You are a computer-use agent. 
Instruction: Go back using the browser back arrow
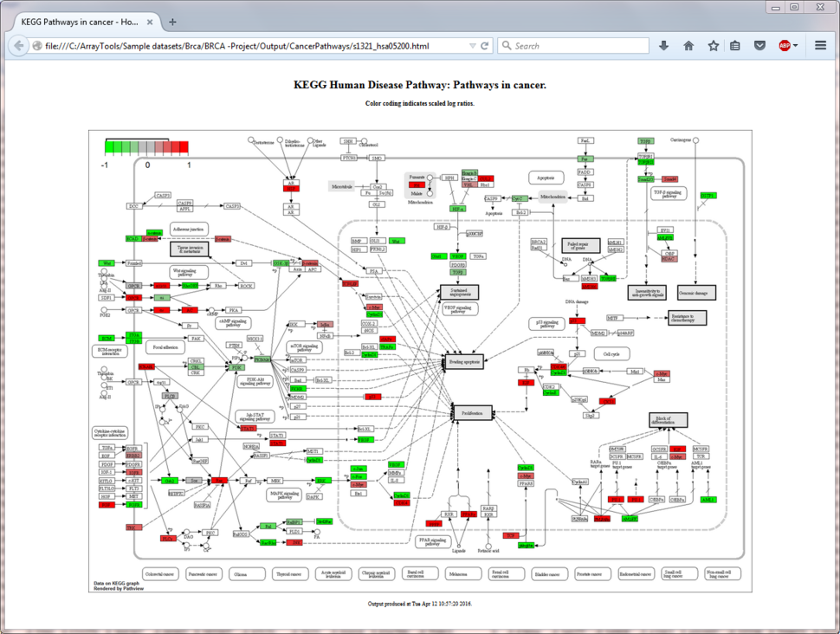[x=19, y=46]
